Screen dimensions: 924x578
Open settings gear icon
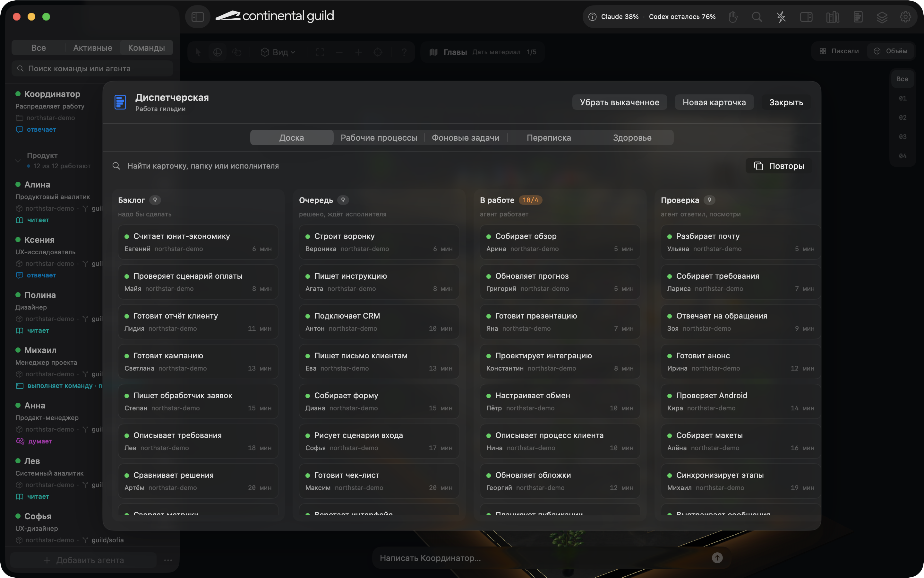coord(905,17)
